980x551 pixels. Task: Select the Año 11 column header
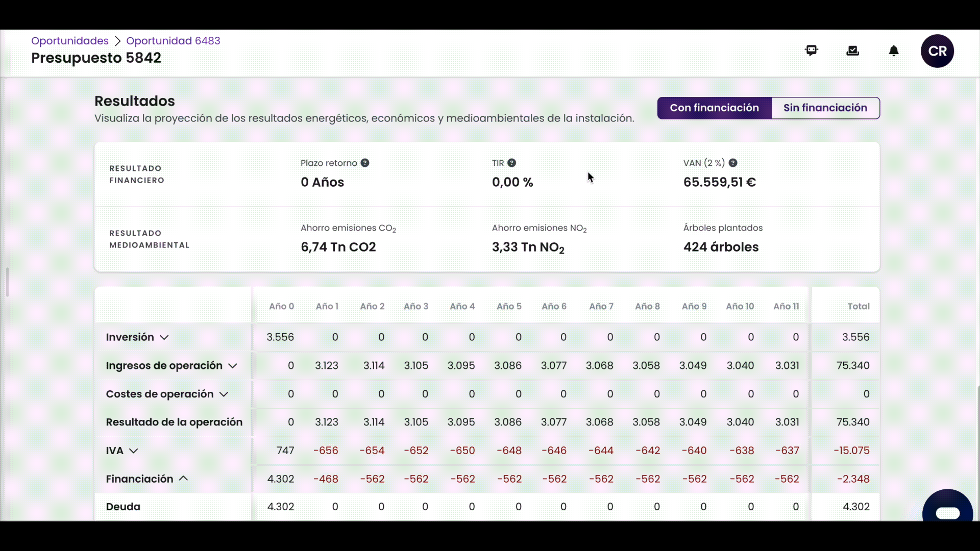pos(786,306)
